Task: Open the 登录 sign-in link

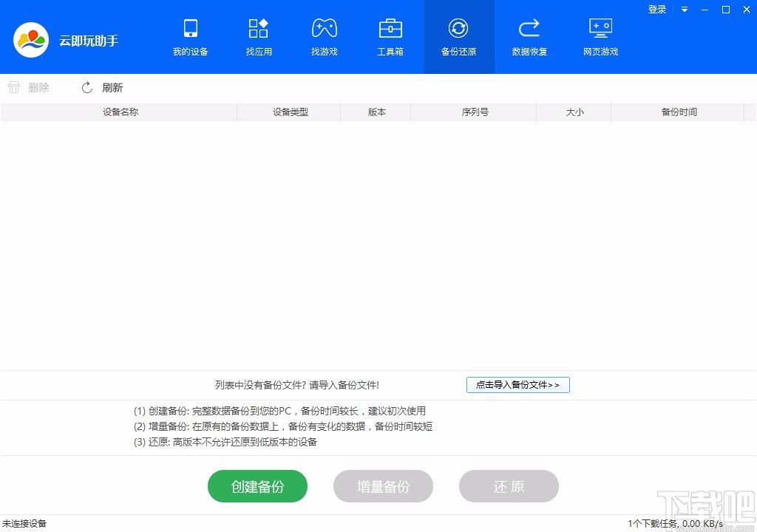Action: coord(656,10)
